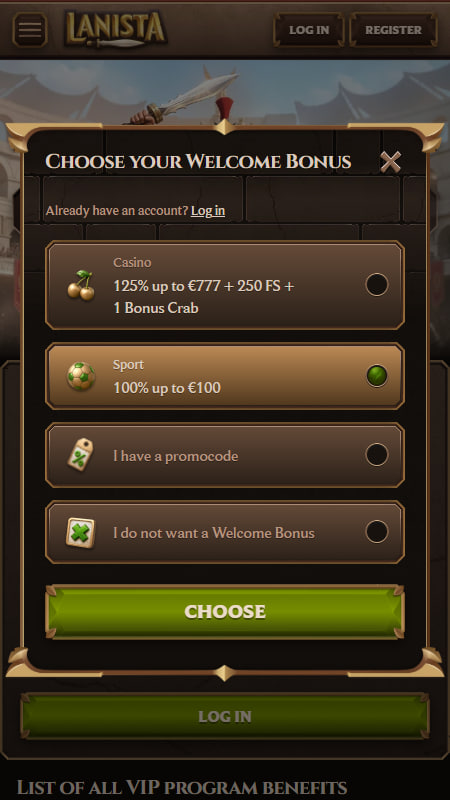Pick the 'I have a promocode' option

click(x=225, y=455)
